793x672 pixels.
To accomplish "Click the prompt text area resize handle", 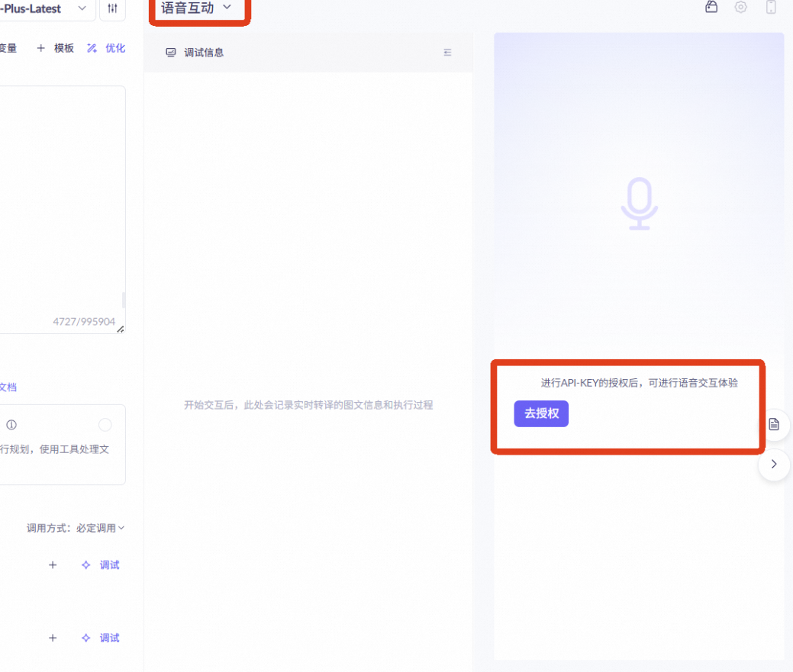I will click(x=121, y=330).
